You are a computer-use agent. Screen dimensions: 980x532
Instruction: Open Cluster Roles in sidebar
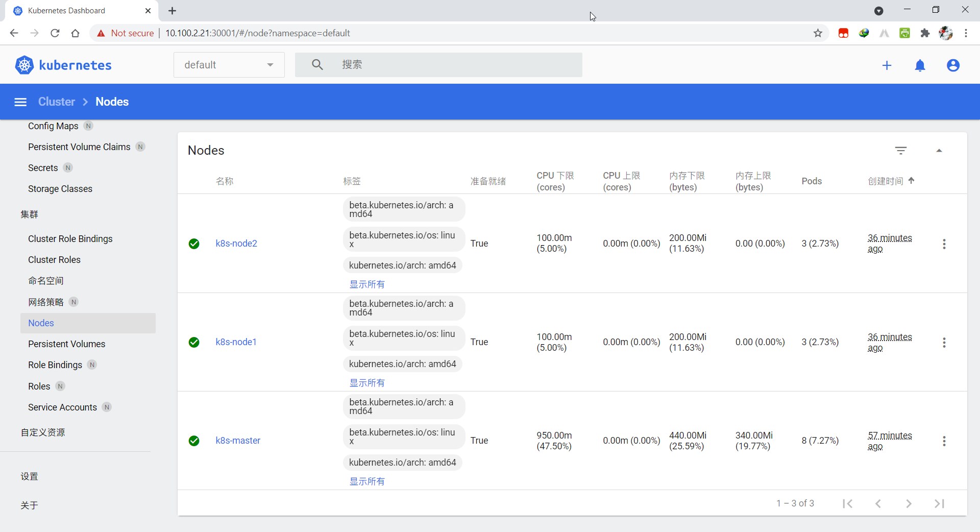coord(54,260)
